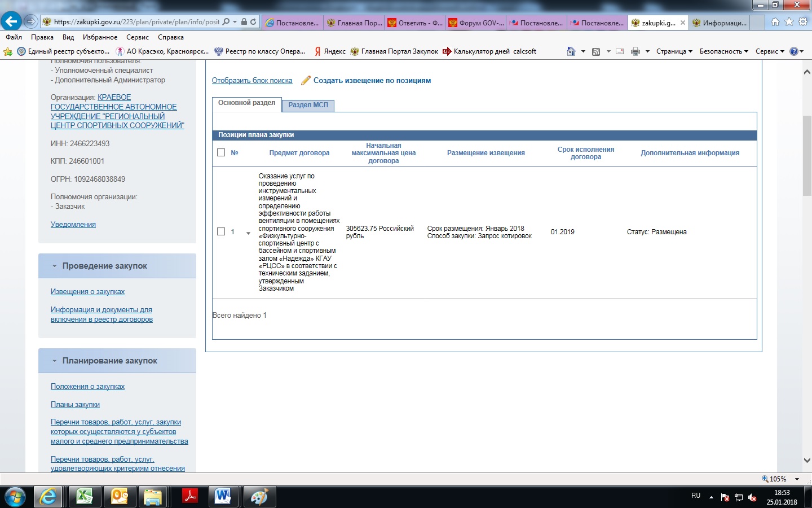
Task: Switch to the "Раздел МСП" tab
Action: (x=308, y=105)
